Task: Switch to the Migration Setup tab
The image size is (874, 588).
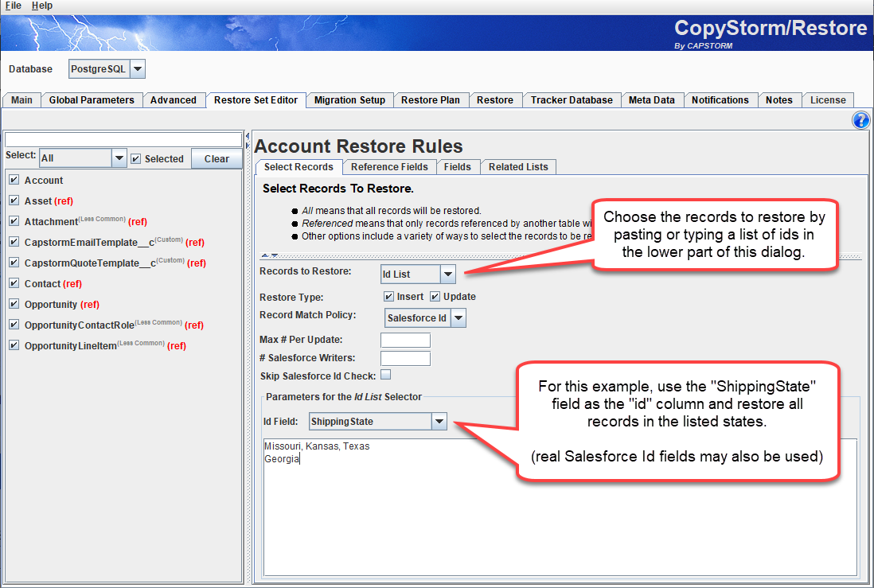Action: (x=349, y=100)
